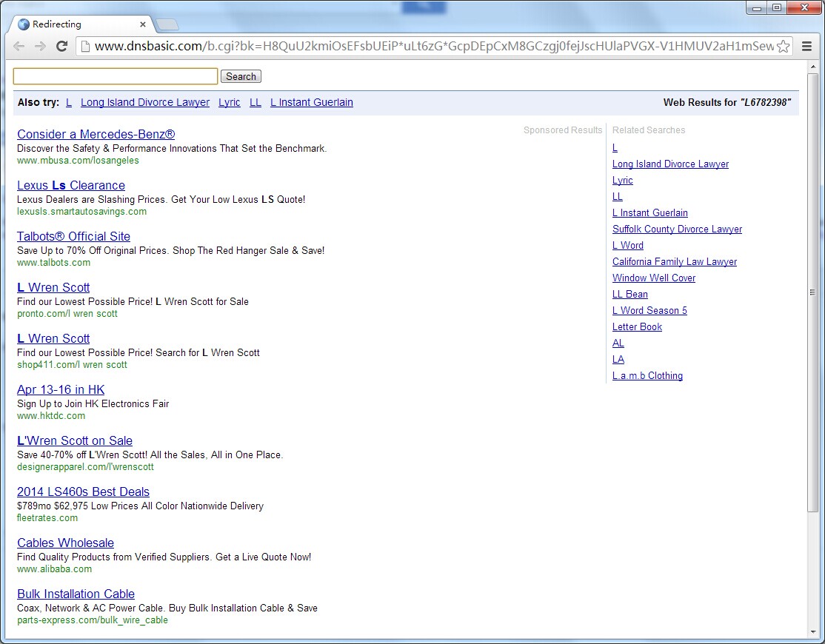Open 'L.a.m.b Clothing' related search
This screenshot has width=825, height=644.
[x=648, y=376]
